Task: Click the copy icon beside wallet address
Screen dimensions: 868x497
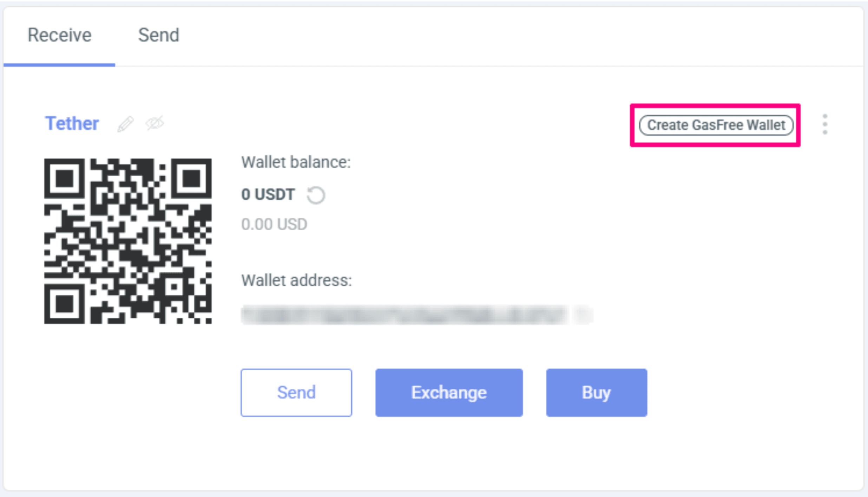Action: (x=583, y=315)
